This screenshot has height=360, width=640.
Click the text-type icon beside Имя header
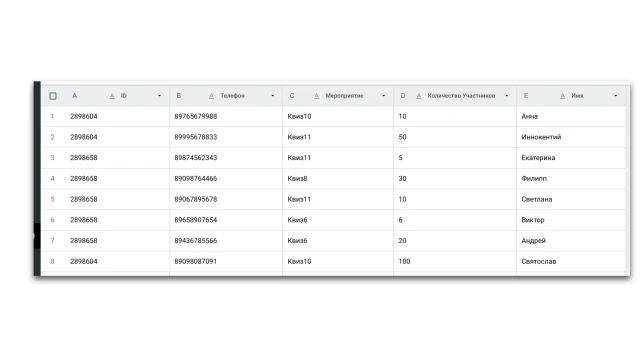point(562,96)
